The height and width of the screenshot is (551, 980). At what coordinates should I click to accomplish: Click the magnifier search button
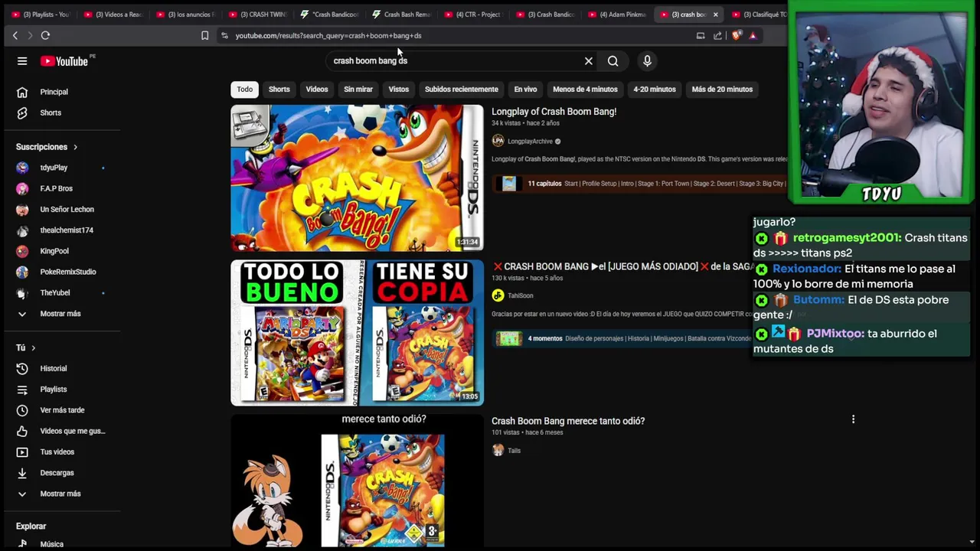(x=613, y=61)
